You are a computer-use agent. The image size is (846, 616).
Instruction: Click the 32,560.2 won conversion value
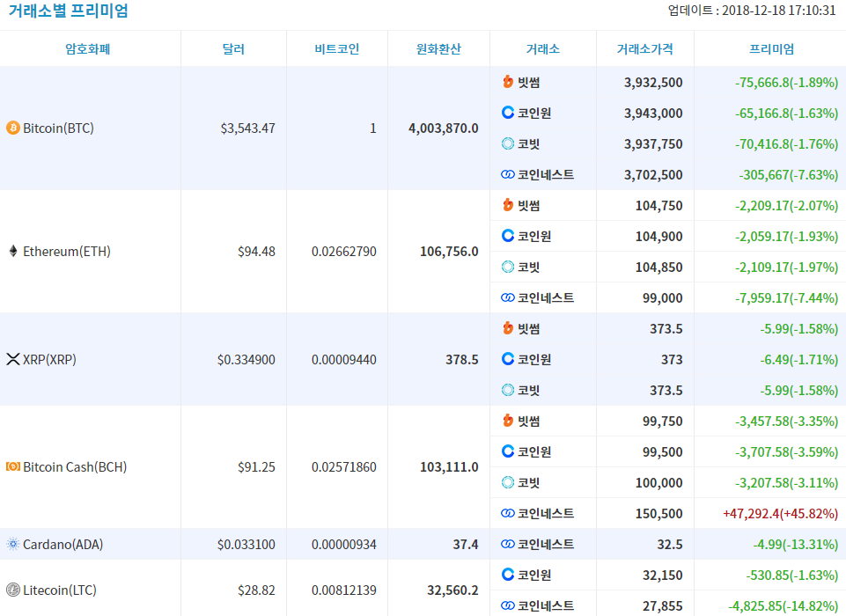pos(452,590)
